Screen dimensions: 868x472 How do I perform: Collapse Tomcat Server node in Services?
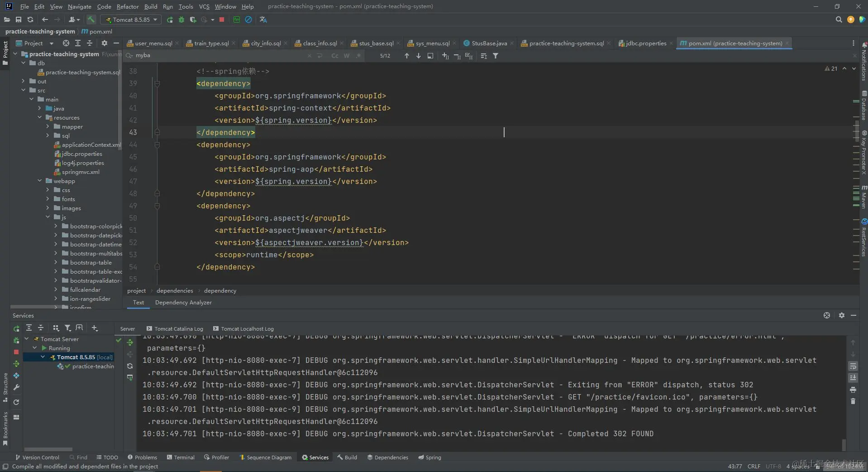(27, 339)
